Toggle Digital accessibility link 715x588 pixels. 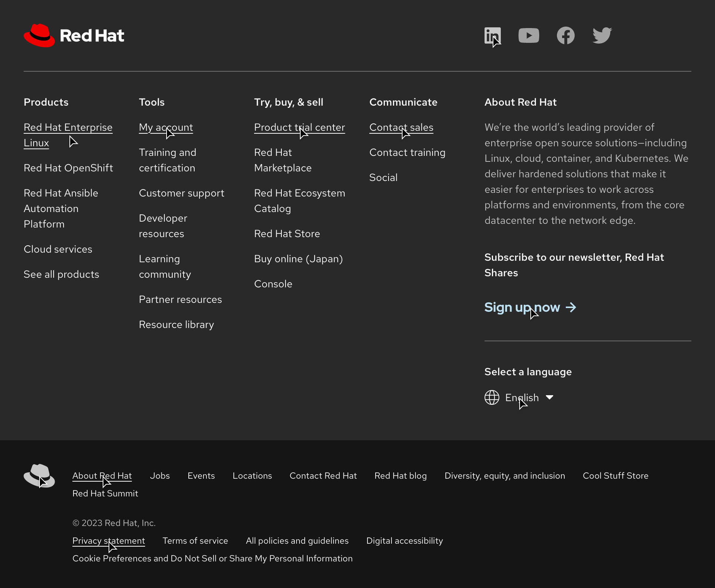pos(404,540)
